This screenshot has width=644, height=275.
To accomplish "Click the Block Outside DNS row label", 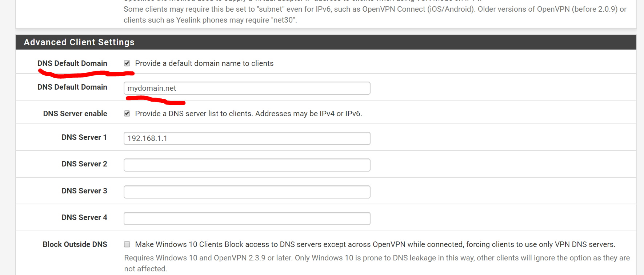I will (75, 244).
